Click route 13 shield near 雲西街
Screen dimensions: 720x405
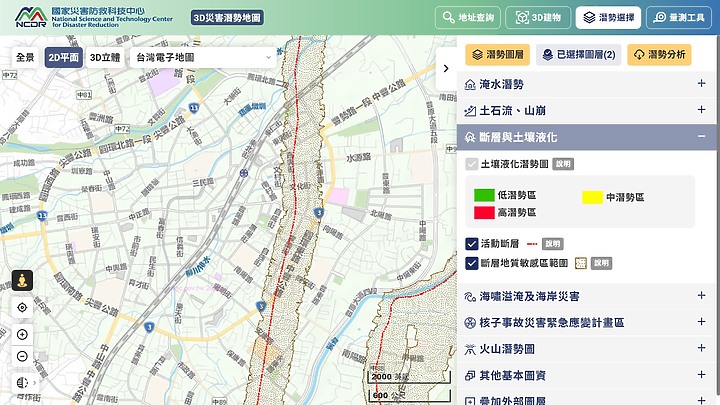click(x=42, y=215)
